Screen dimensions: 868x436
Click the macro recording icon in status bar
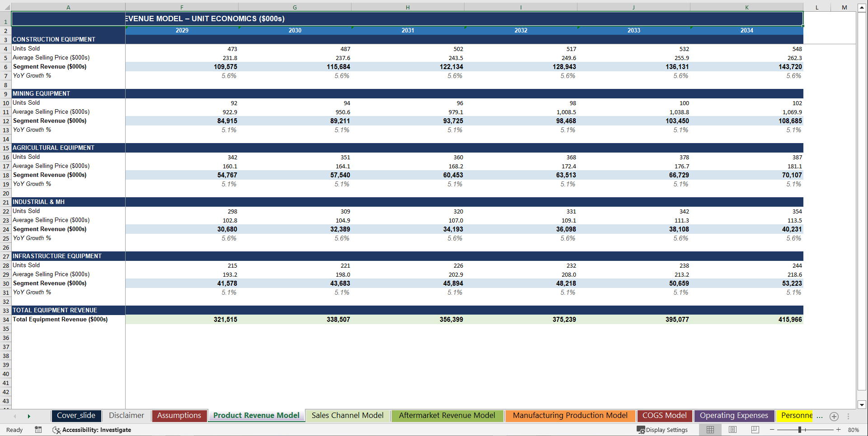(x=38, y=430)
